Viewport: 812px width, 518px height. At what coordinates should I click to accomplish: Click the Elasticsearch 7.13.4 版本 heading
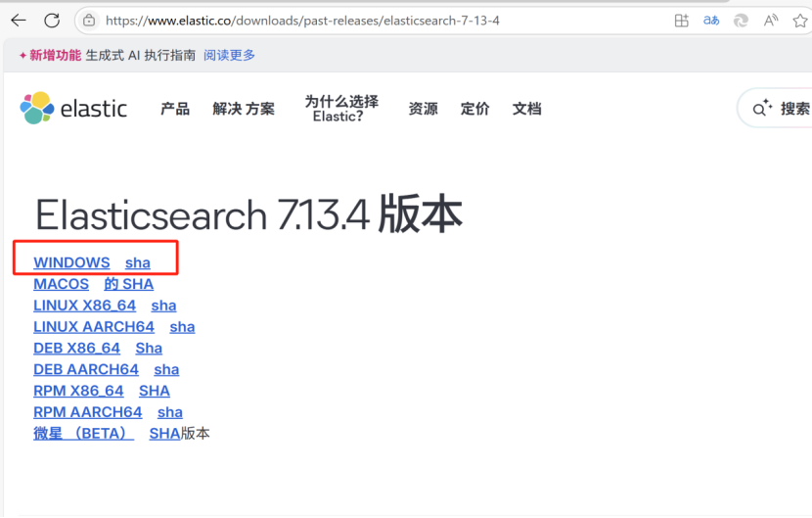coord(248,214)
